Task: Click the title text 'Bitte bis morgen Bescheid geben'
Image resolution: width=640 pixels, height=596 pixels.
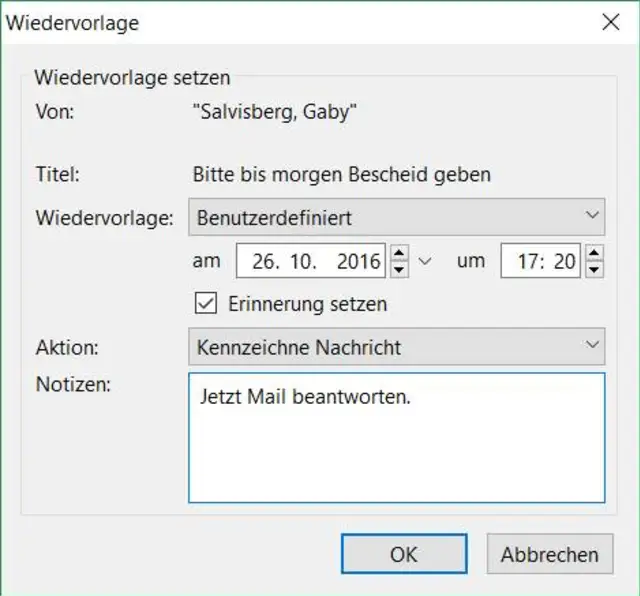Action: (341, 174)
